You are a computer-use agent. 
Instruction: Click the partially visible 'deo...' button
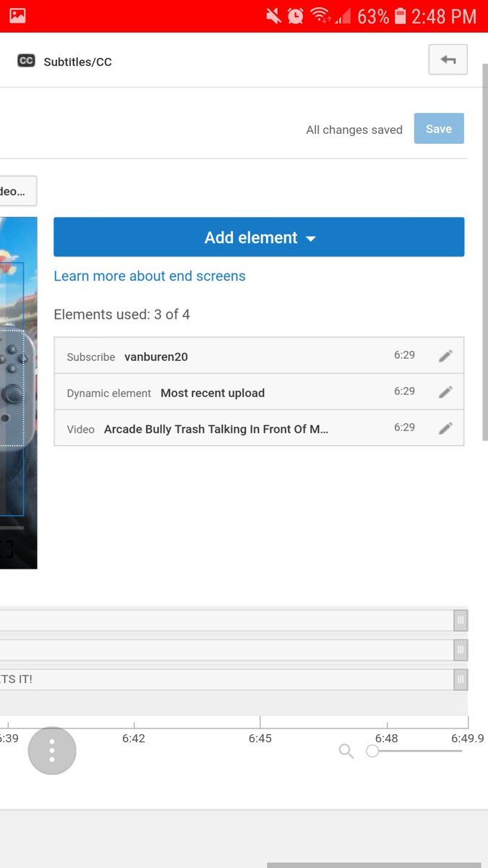click(x=18, y=191)
